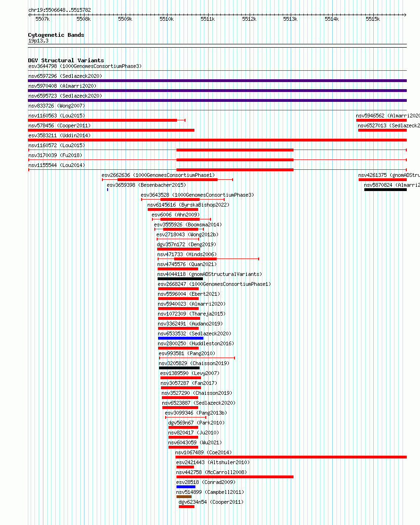The image size is (420, 525).
Task: Open the nsv6523887 (Sedlazeck2020) label
Action: (x=199, y=403)
